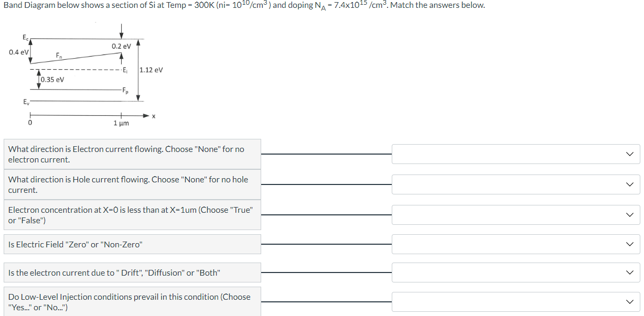The image size is (644, 316).
Task: Click the chevron for the third question answer
Action: (x=629, y=215)
